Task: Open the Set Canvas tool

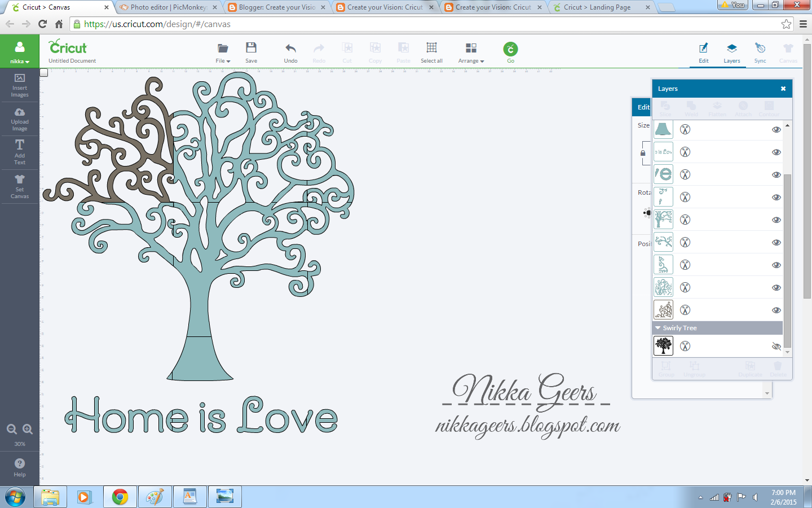Action: pos(20,186)
